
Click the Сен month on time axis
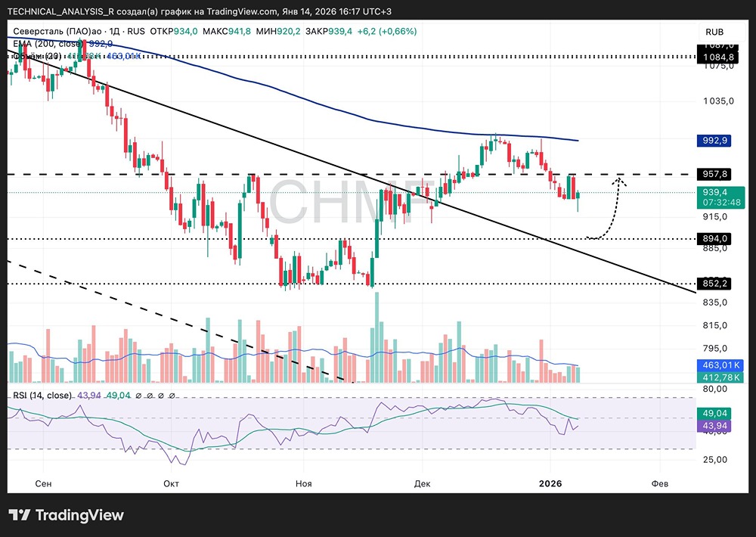coord(43,483)
